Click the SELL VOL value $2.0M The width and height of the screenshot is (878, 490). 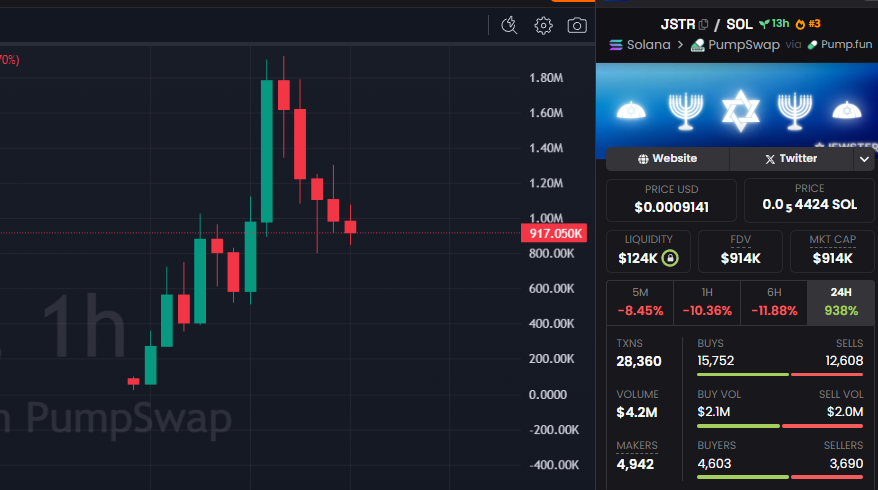coord(845,412)
